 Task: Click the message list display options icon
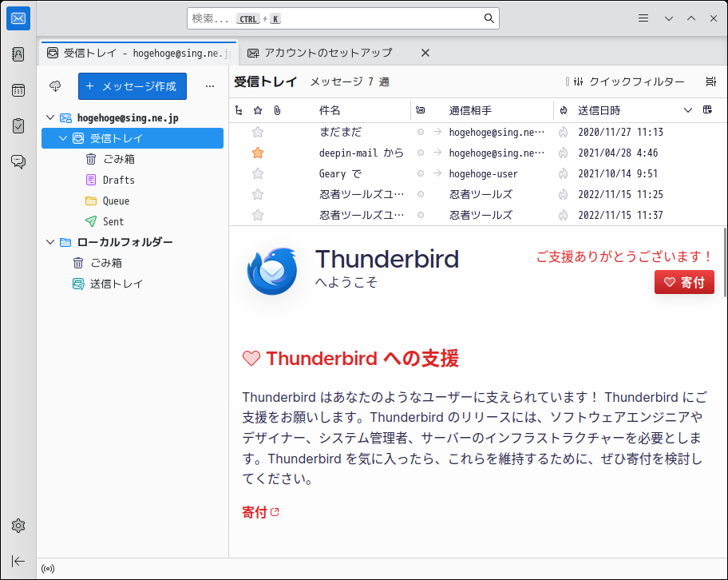tap(710, 81)
